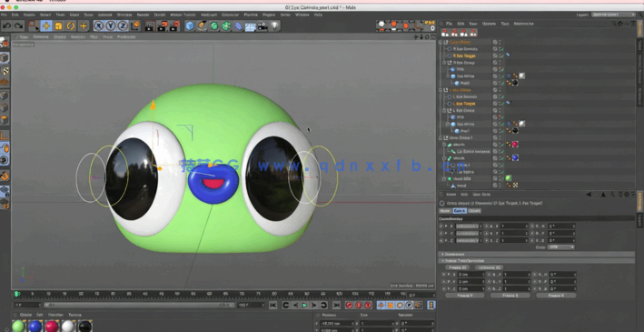Switch to Points mode
Image resolution: width=644 pixels, height=332 pixels.
point(5,96)
